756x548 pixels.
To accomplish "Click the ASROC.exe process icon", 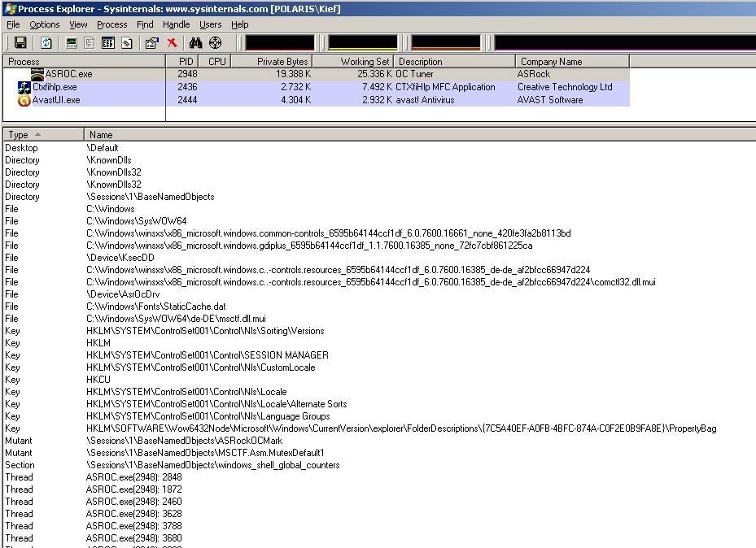I will (x=37, y=74).
